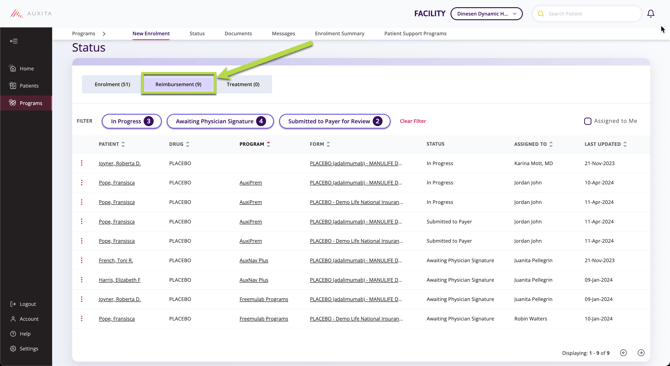Open the Documents tab
The height and width of the screenshot is (366, 670).
[x=238, y=34]
